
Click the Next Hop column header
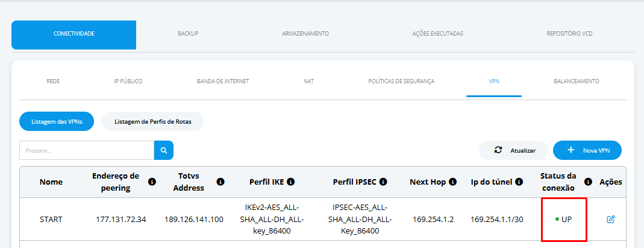[x=428, y=182]
